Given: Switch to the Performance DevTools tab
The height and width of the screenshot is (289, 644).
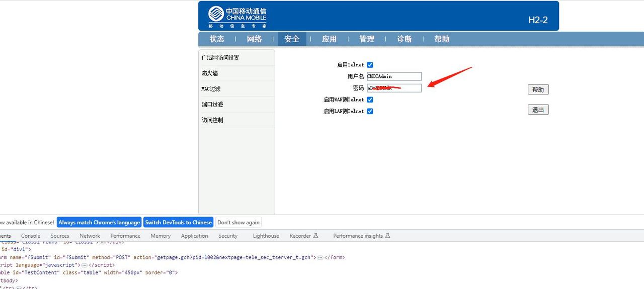Looking at the screenshot, I should 125,236.
